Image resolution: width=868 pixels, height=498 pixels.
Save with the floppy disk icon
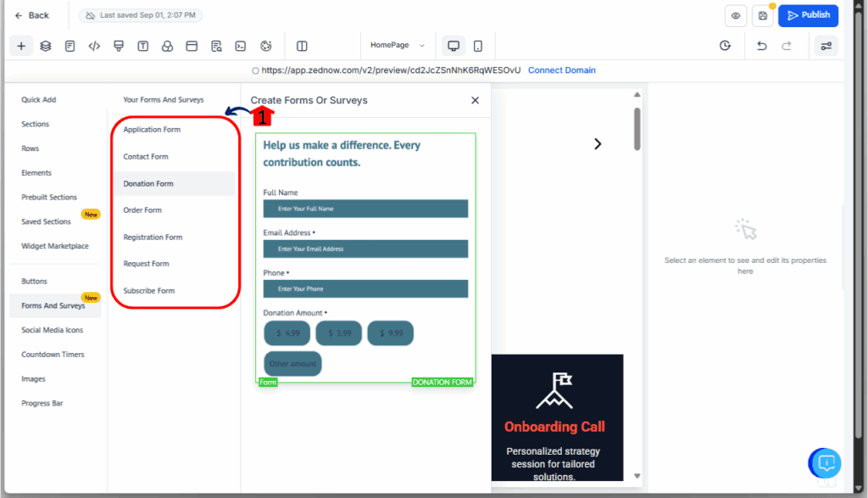click(763, 15)
